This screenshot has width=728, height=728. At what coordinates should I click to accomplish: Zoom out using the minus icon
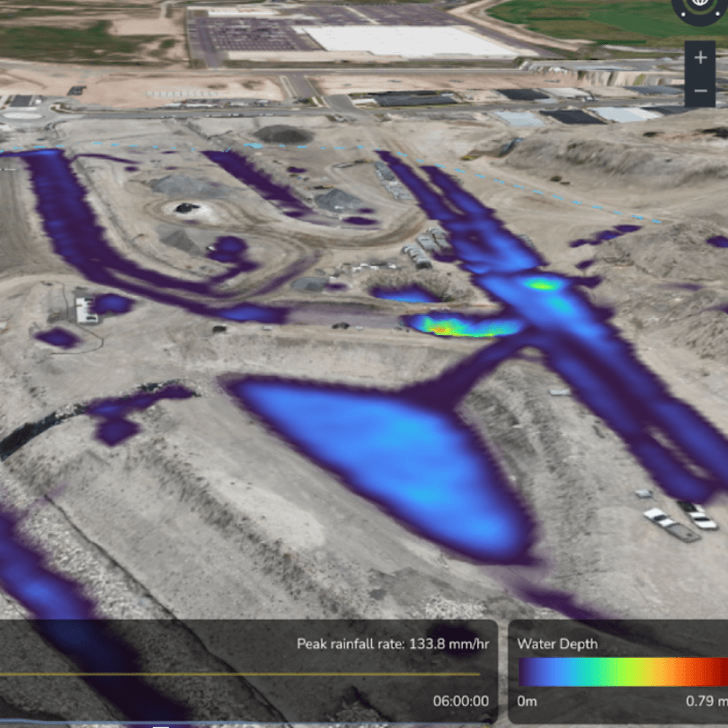[x=701, y=90]
